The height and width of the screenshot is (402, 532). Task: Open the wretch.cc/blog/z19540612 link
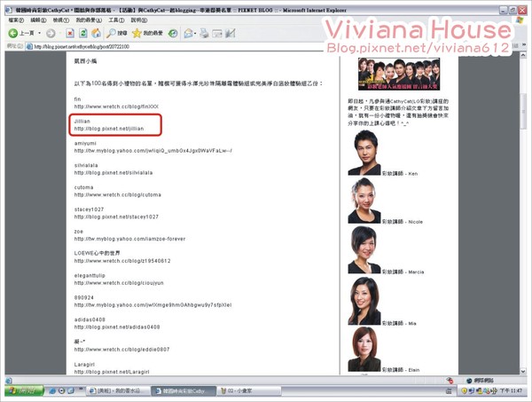tap(122, 261)
